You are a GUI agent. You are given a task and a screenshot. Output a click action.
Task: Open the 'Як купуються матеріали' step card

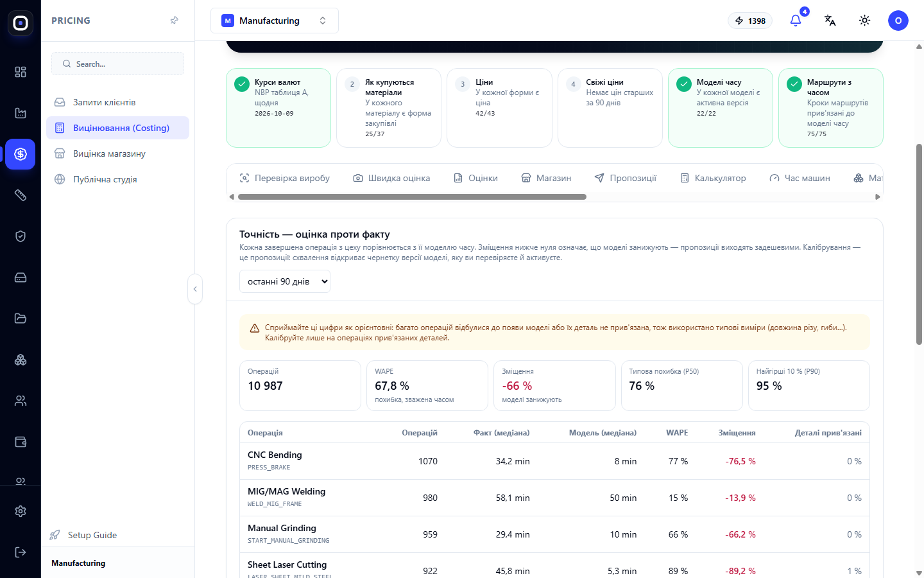[x=389, y=108]
